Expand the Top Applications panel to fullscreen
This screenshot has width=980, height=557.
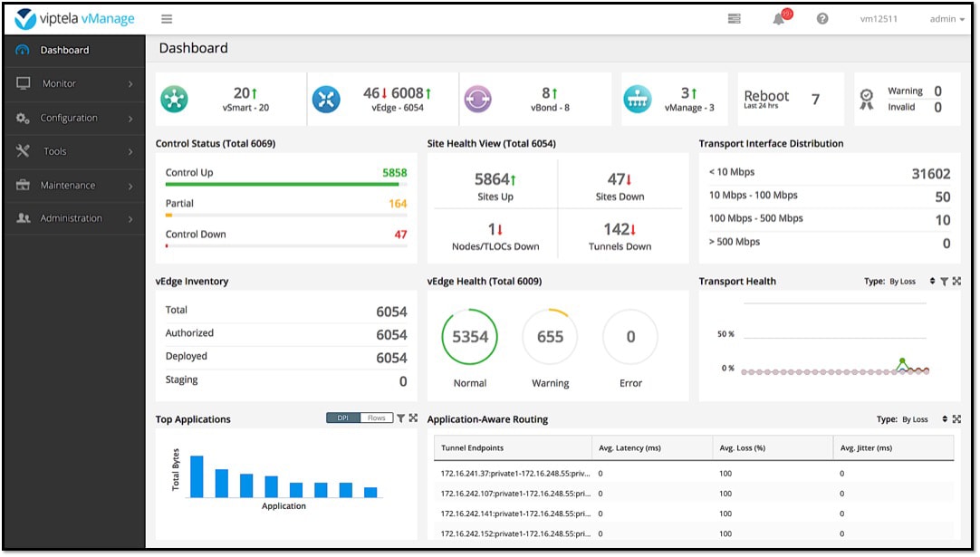tap(413, 418)
